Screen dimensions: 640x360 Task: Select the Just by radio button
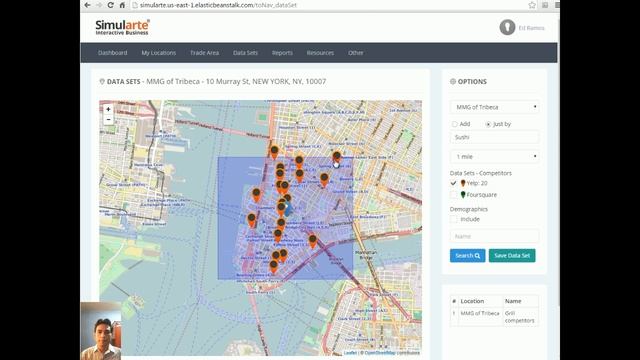point(488,124)
